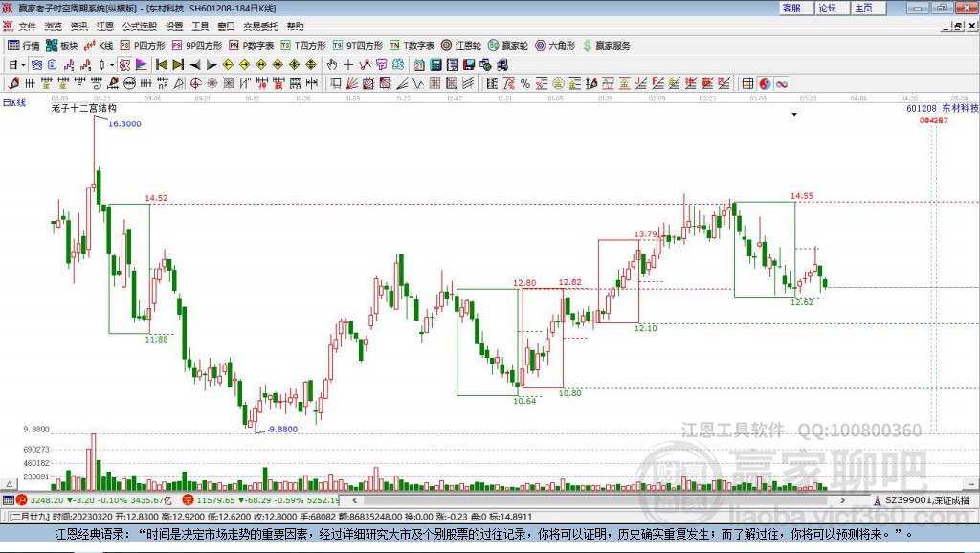The image size is (980, 553).
Task: Open the 板块 sector panel
Action: pos(61,46)
